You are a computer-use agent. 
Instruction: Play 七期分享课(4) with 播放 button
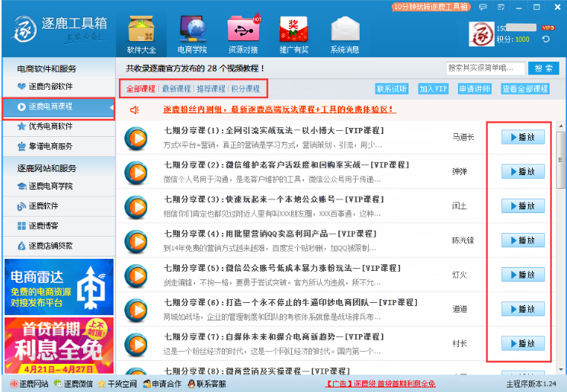(x=523, y=241)
